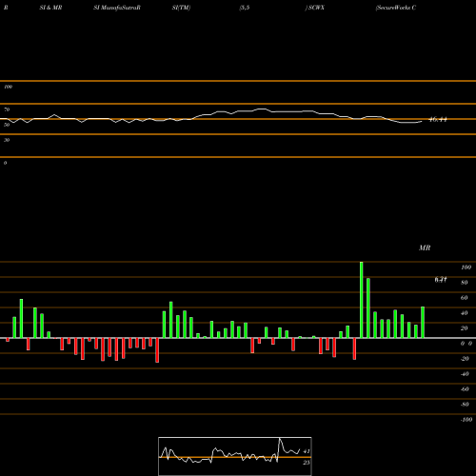Screen dimensions: 476x476
Task: Click the '-20' label on the MR axis
Action: click(465, 359)
